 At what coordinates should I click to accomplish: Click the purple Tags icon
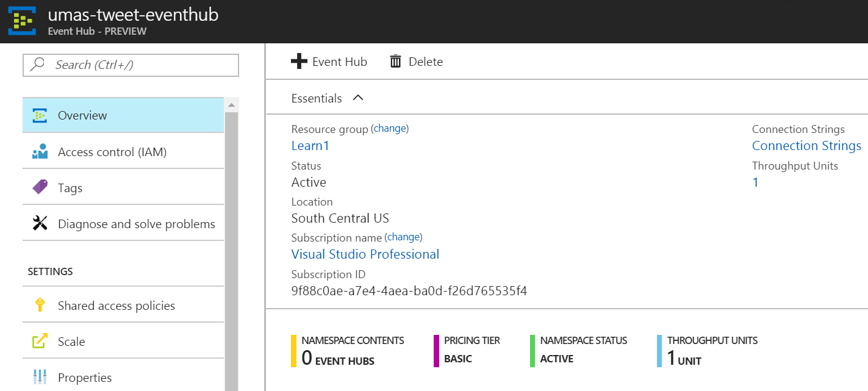tap(40, 187)
